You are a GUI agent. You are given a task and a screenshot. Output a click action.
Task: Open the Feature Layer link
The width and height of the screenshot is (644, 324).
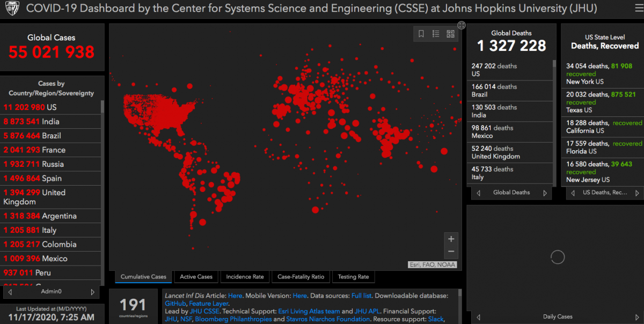tap(209, 304)
